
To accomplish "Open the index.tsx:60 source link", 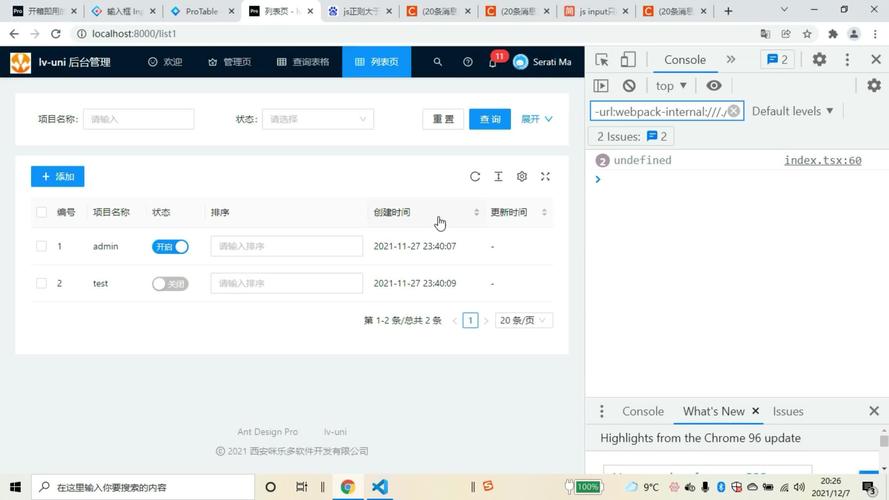I will pyautogui.click(x=823, y=160).
